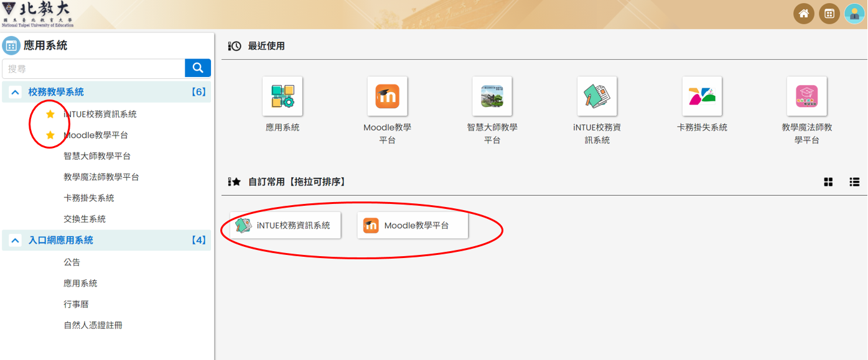Launch 卡務掛失系統 icon in recently used
868x360 pixels.
702,96
